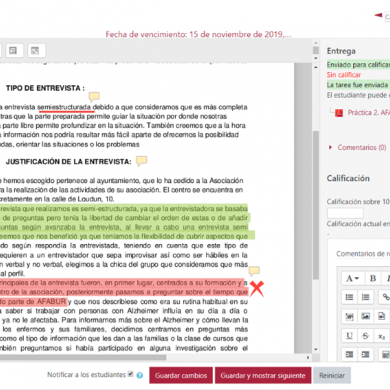Click Guardar cambios button
Image resolution: width=390 pixels, height=390 pixels.
click(x=181, y=376)
